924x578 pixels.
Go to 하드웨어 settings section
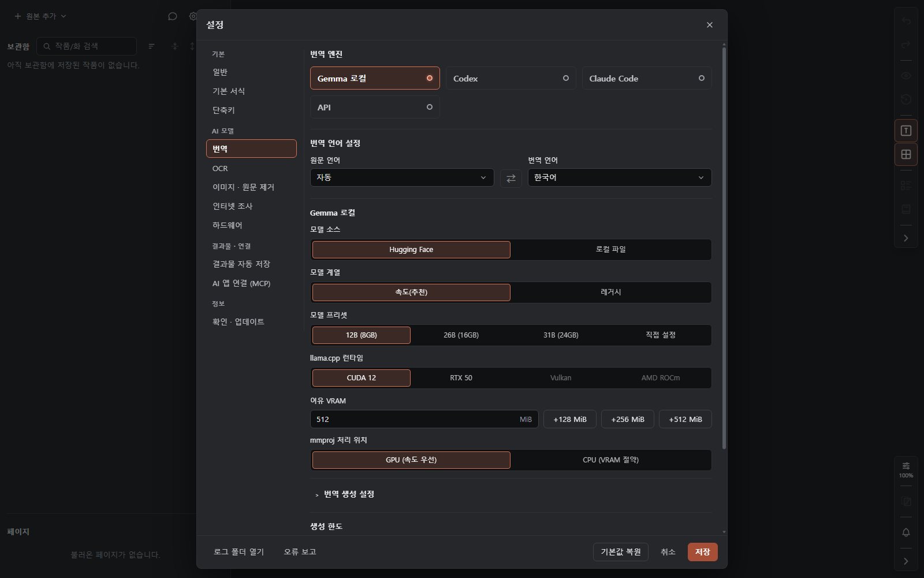click(x=251, y=225)
